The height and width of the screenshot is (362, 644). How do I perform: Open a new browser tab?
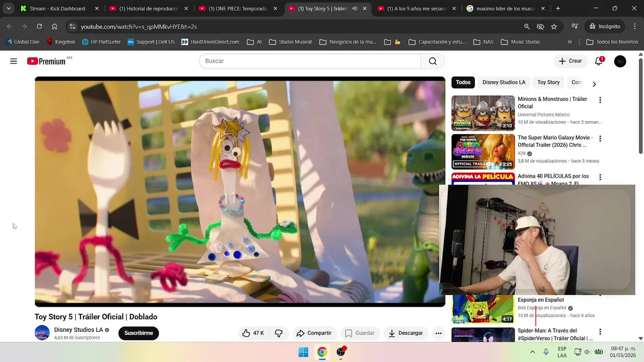click(558, 9)
